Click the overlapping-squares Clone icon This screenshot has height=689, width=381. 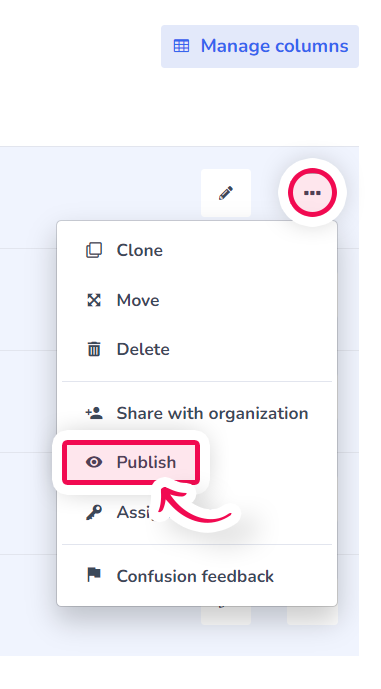tap(94, 250)
